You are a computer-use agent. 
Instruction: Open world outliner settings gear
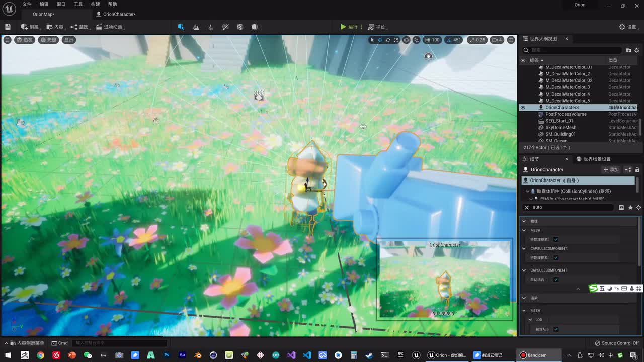(x=636, y=50)
